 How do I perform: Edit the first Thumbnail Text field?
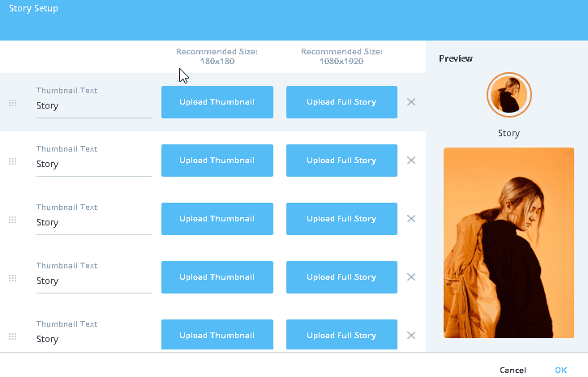(x=93, y=105)
